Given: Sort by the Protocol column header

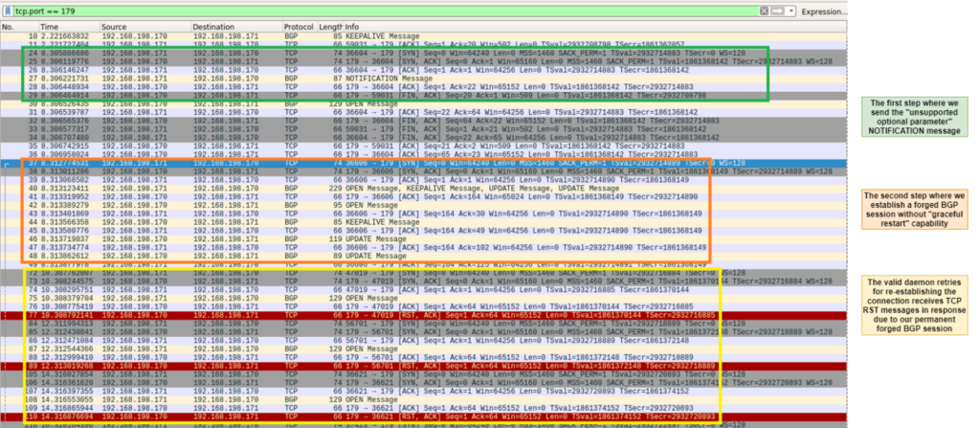Looking at the screenshot, I should point(299,27).
